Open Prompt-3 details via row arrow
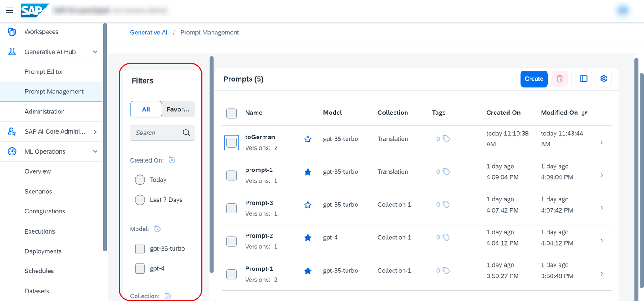 (x=602, y=208)
